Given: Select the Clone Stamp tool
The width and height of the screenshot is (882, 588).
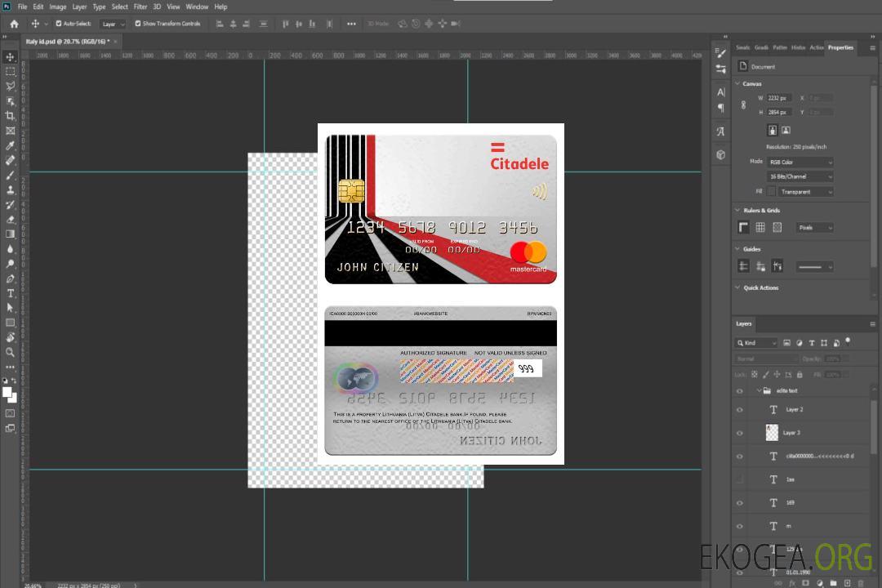Looking at the screenshot, I should 10,189.
